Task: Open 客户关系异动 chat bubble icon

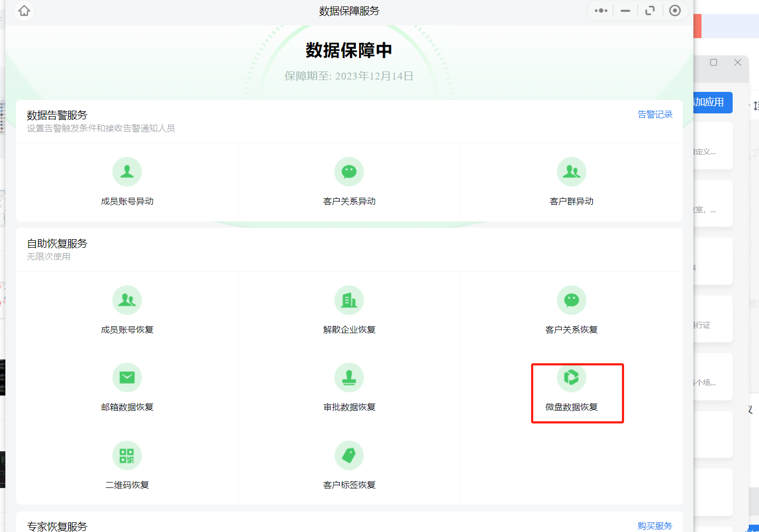Action: [x=349, y=171]
